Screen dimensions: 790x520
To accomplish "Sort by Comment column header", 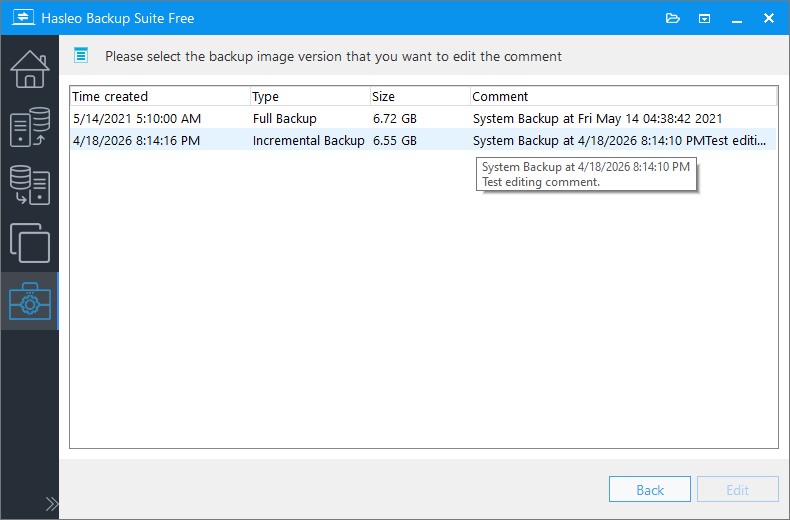I will pyautogui.click(x=624, y=96).
